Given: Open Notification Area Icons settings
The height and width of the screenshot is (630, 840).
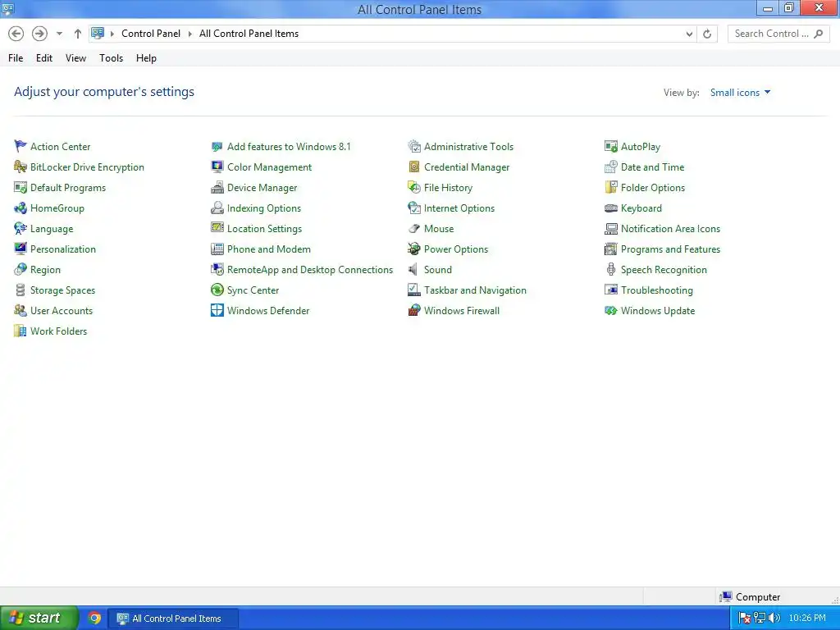Looking at the screenshot, I should 671,228.
